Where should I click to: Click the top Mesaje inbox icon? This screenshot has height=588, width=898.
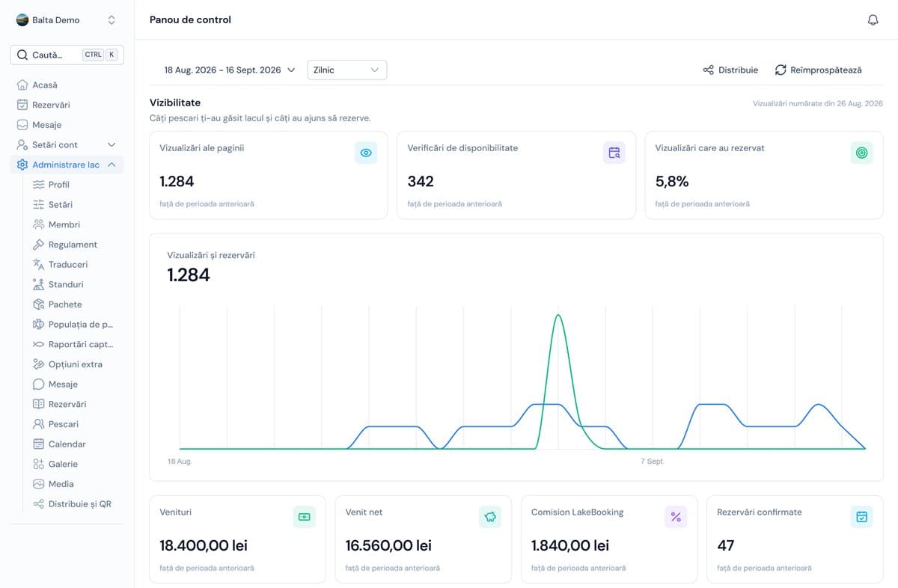pos(22,125)
